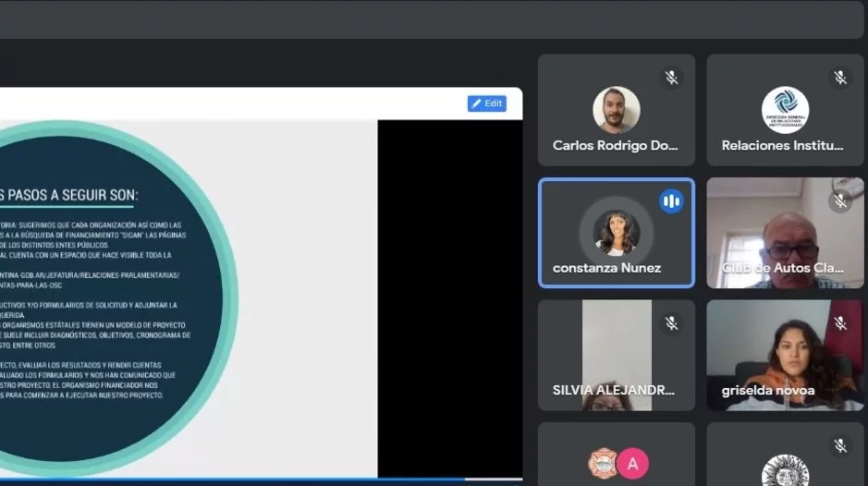
Task: Click the griselda novoa name label
Action: click(x=768, y=391)
